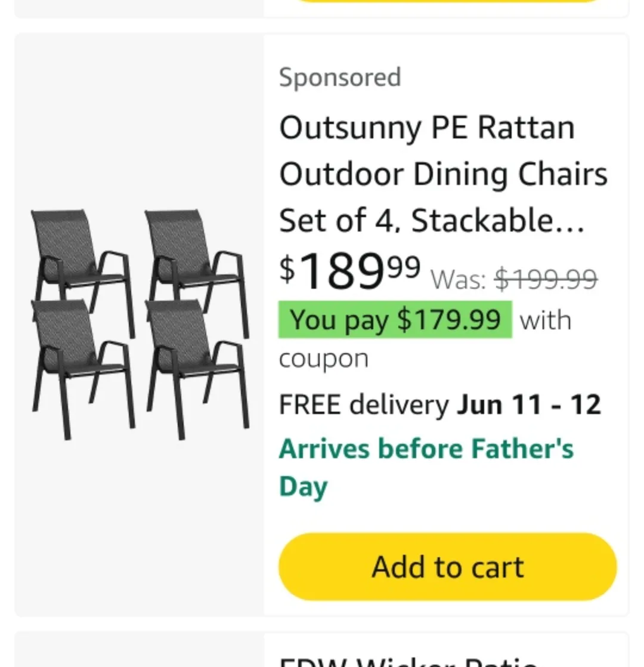
Task: Open Arrives before Father's Day promotion link
Action: 426,467
